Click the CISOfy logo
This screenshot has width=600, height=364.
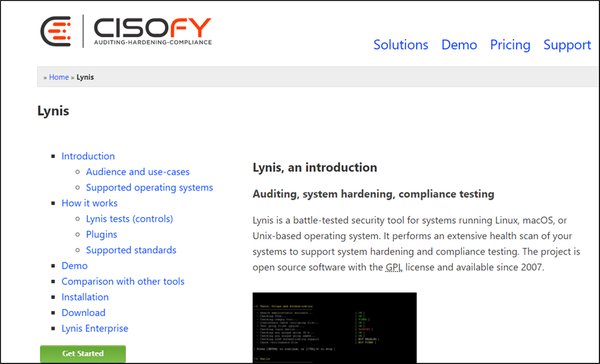tap(126, 31)
